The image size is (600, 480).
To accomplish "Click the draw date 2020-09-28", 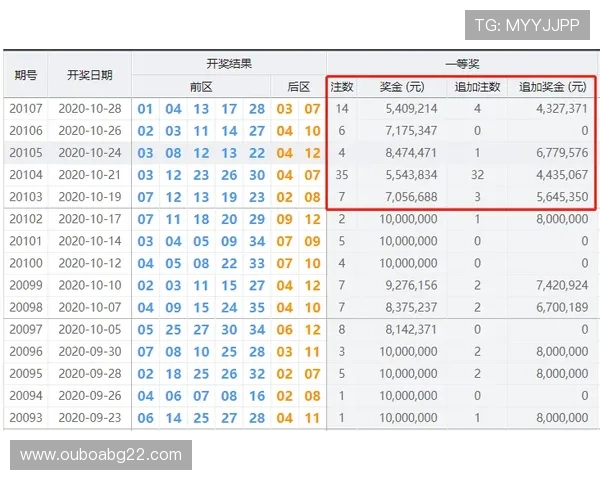I will [90, 374].
